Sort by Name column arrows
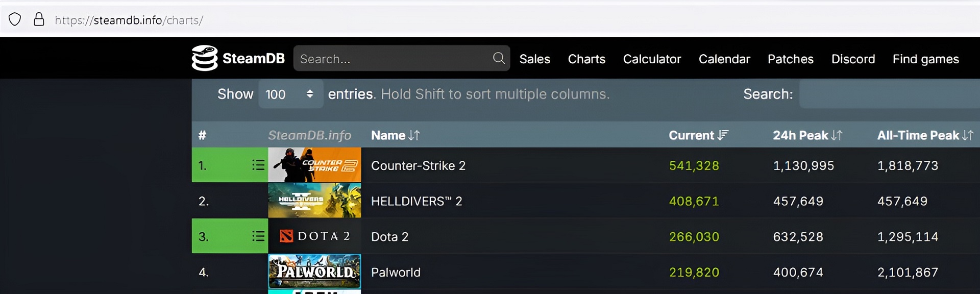 coord(414,135)
